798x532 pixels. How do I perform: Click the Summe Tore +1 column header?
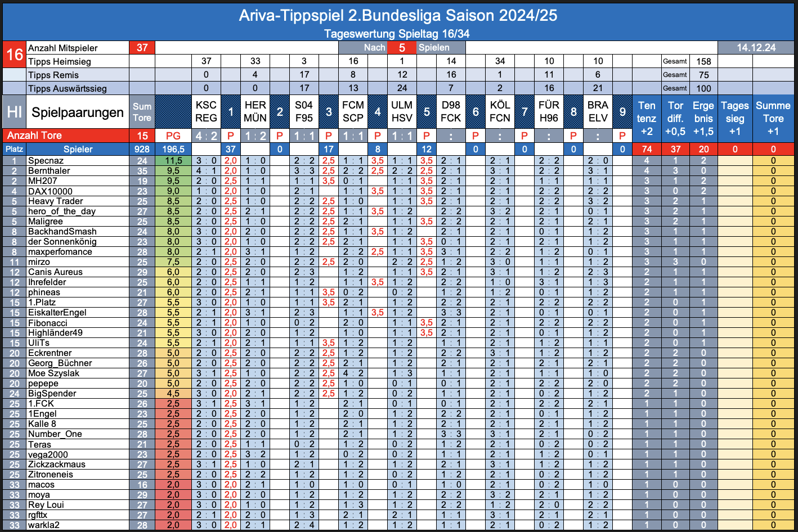(773, 118)
